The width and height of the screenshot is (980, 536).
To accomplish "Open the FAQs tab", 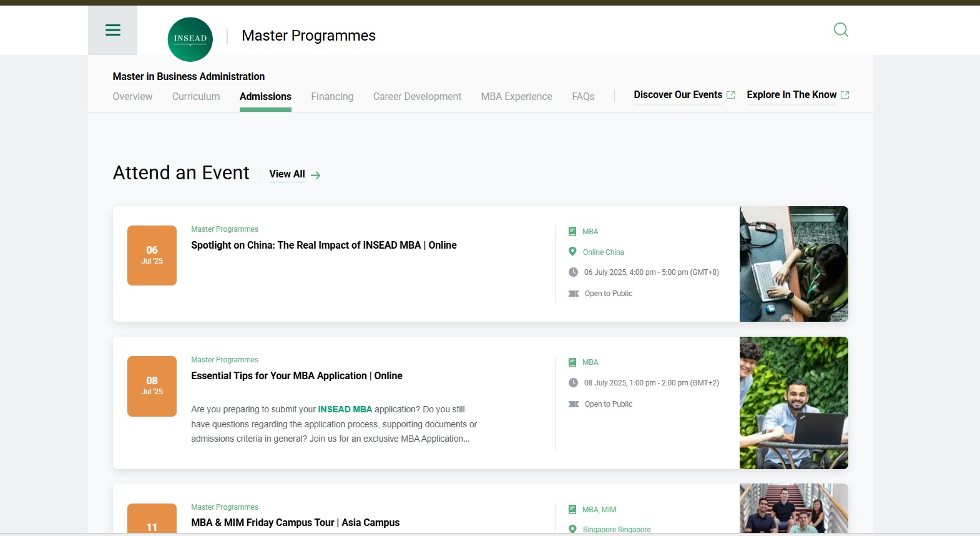I will point(583,96).
